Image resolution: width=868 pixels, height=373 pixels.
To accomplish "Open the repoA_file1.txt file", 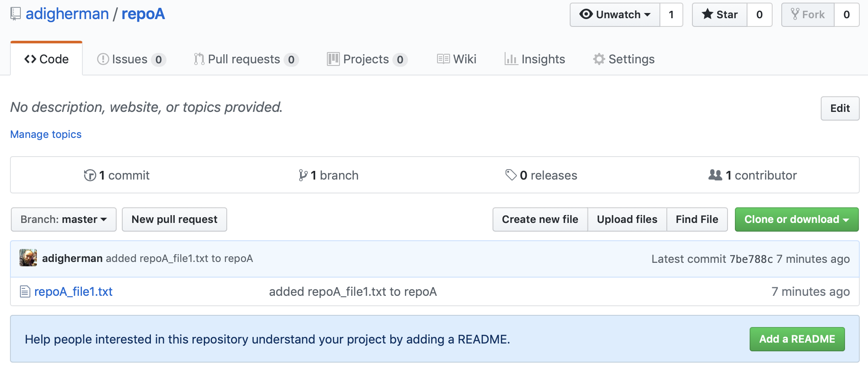I will click(73, 291).
